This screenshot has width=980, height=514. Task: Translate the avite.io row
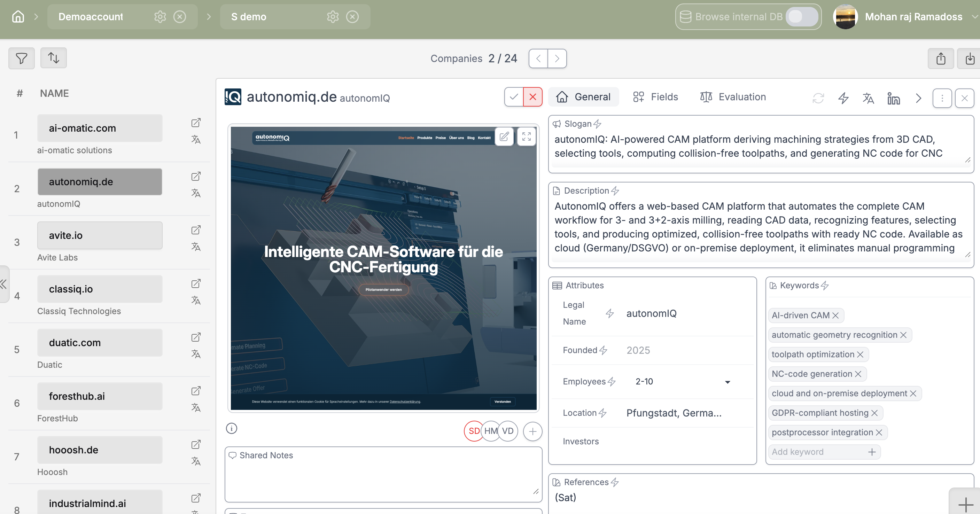(x=195, y=247)
